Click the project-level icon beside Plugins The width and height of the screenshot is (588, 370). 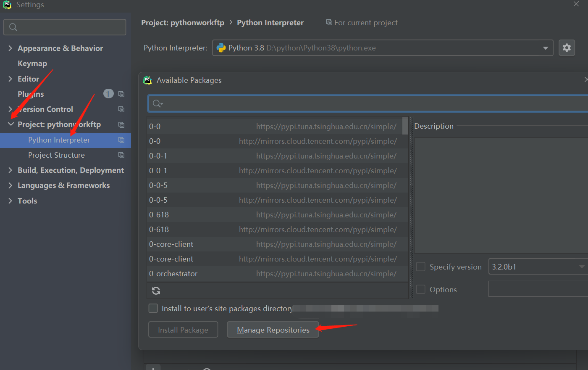click(x=121, y=94)
